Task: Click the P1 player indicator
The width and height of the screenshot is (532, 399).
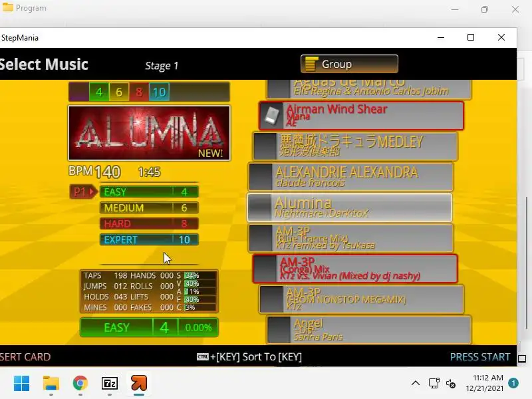Action: click(x=84, y=192)
